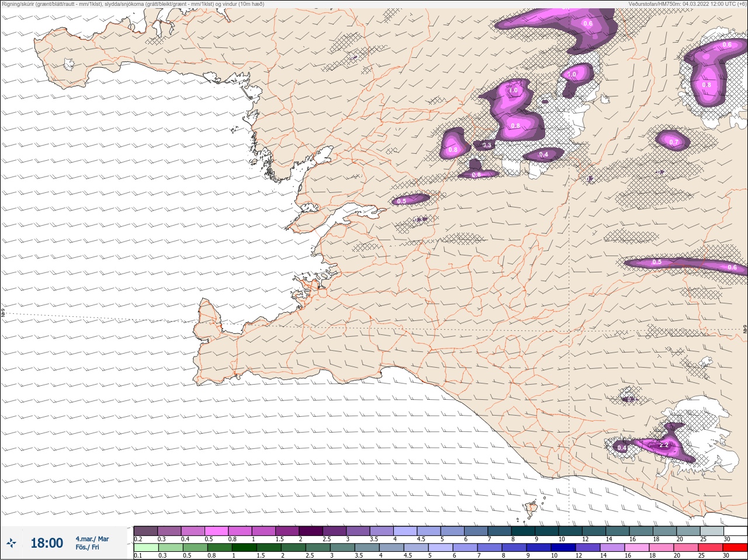
Task: Select the 7 swatch in the upper legend row
Action: click(500, 531)
